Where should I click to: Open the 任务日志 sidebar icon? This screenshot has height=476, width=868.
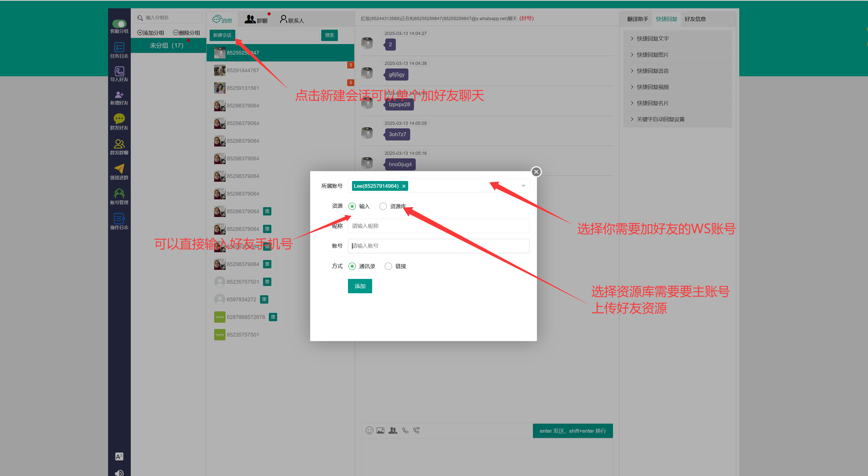pyautogui.click(x=119, y=48)
